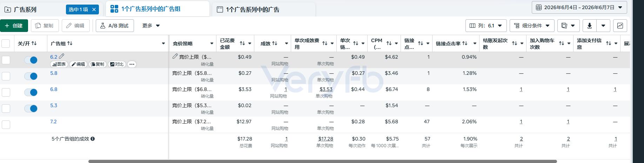Viewport: 644px width, 163px height.
Task: Open the date range picker dropdown
Action: [x=579, y=7]
